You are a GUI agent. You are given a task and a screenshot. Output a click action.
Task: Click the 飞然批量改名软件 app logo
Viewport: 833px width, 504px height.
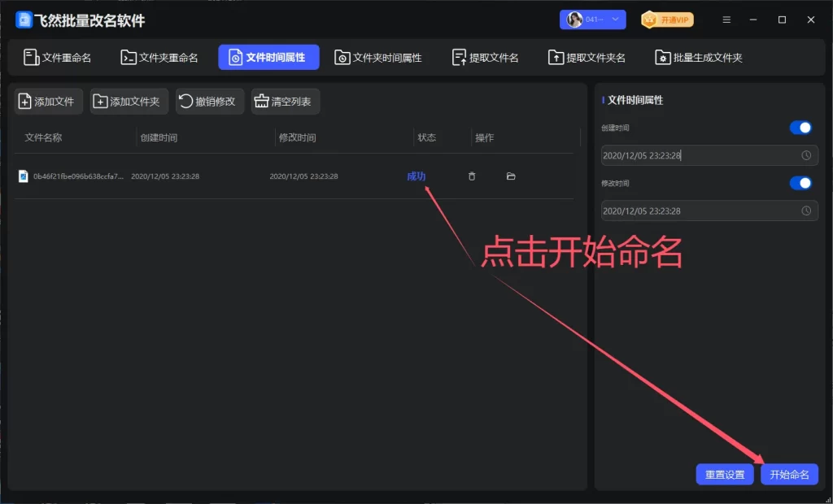(x=24, y=20)
